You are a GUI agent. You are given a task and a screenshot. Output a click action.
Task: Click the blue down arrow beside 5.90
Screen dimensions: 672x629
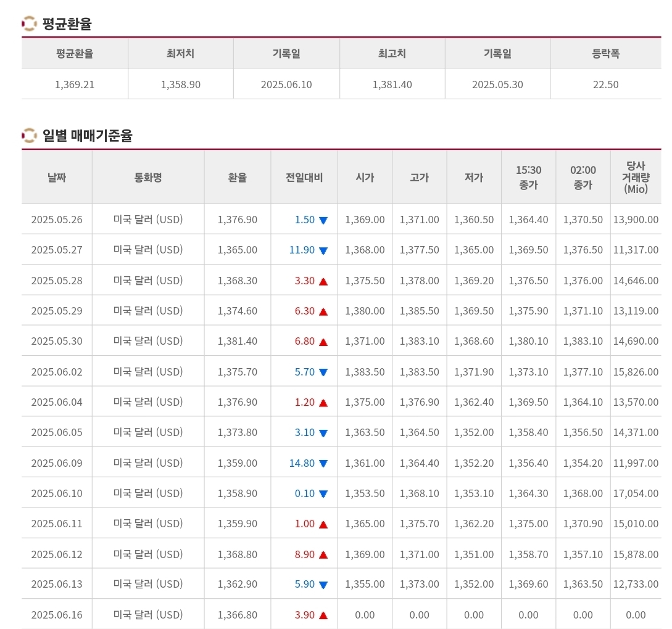click(323, 585)
